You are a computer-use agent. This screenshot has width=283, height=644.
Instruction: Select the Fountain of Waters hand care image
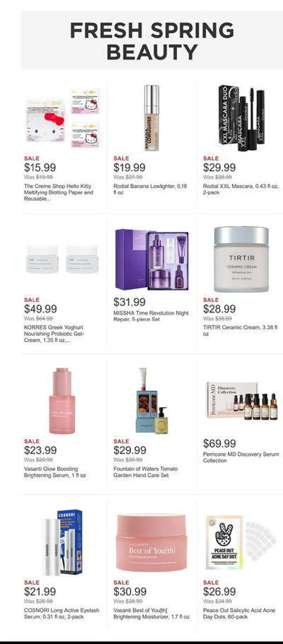[152, 401]
